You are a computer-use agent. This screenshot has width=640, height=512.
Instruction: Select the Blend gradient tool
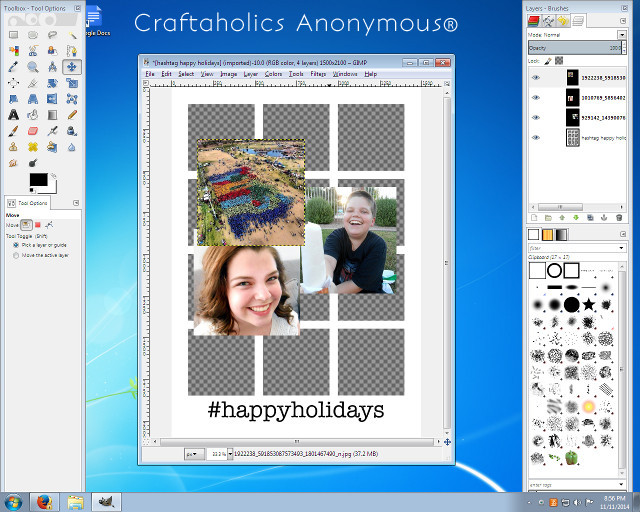[x=52, y=115]
